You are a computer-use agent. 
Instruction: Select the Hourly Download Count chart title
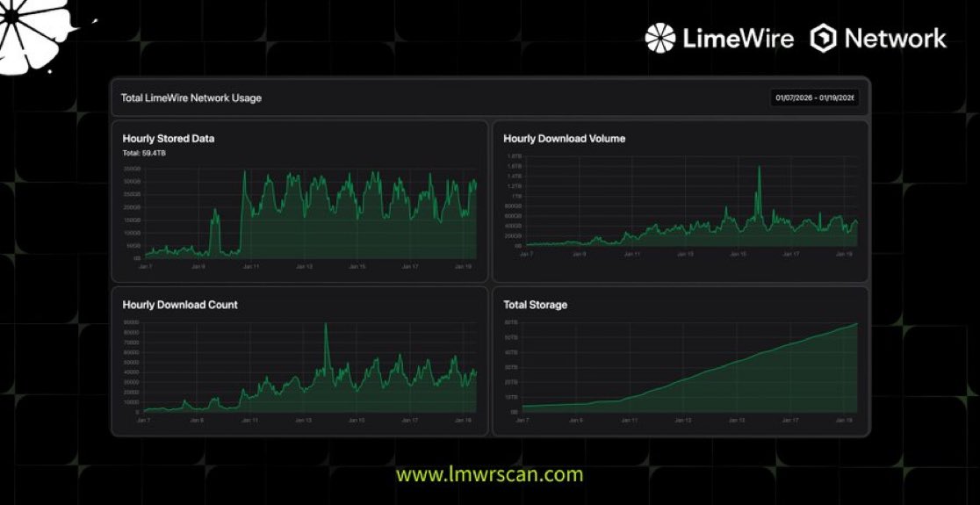[180, 305]
